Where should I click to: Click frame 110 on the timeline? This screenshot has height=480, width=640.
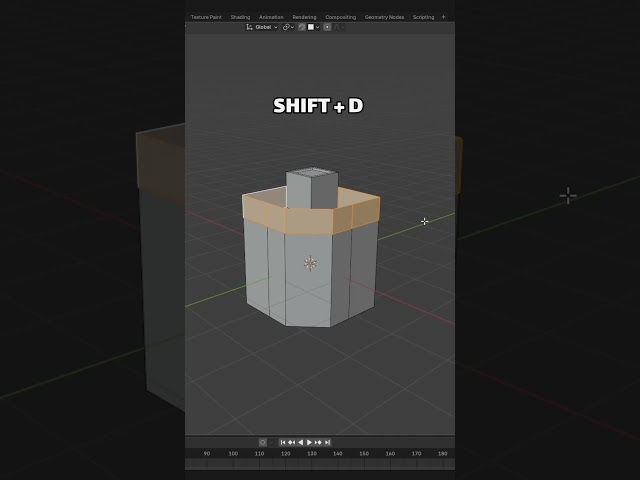tap(259, 453)
